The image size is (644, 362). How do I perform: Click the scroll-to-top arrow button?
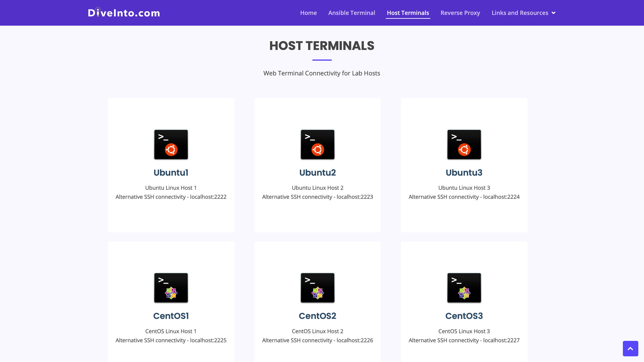click(x=630, y=348)
